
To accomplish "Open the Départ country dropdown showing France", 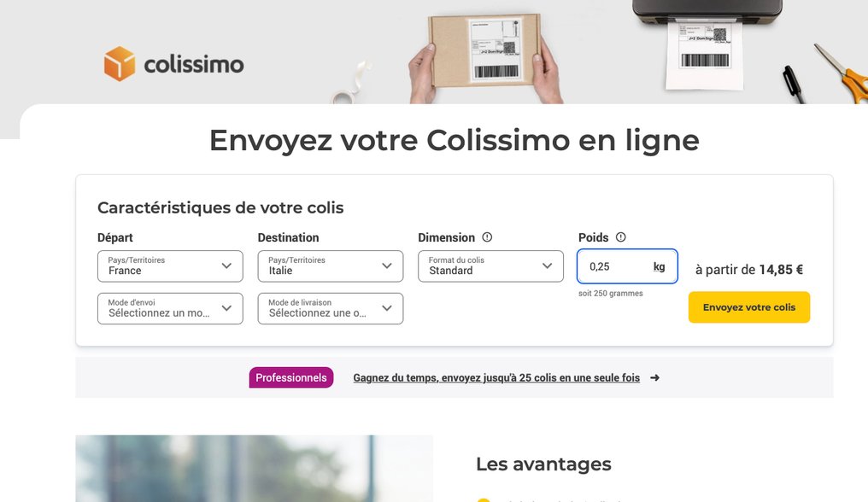I will pyautogui.click(x=170, y=266).
